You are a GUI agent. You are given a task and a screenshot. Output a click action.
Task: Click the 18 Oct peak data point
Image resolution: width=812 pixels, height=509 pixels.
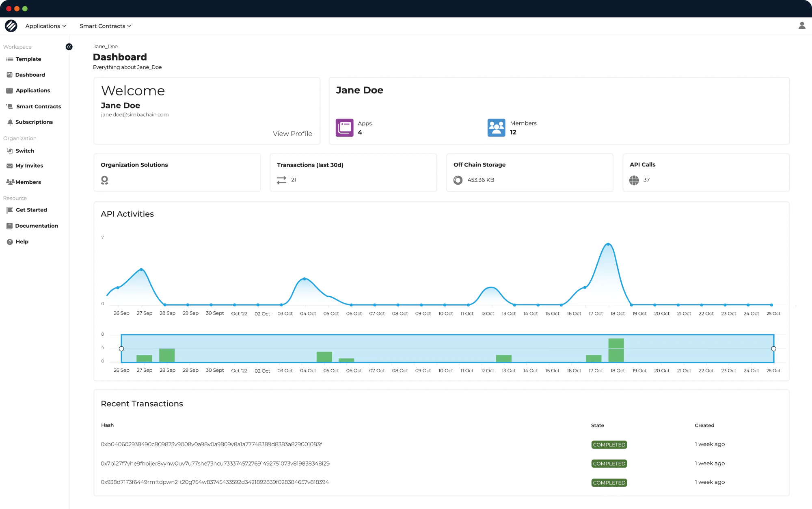(608, 244)
